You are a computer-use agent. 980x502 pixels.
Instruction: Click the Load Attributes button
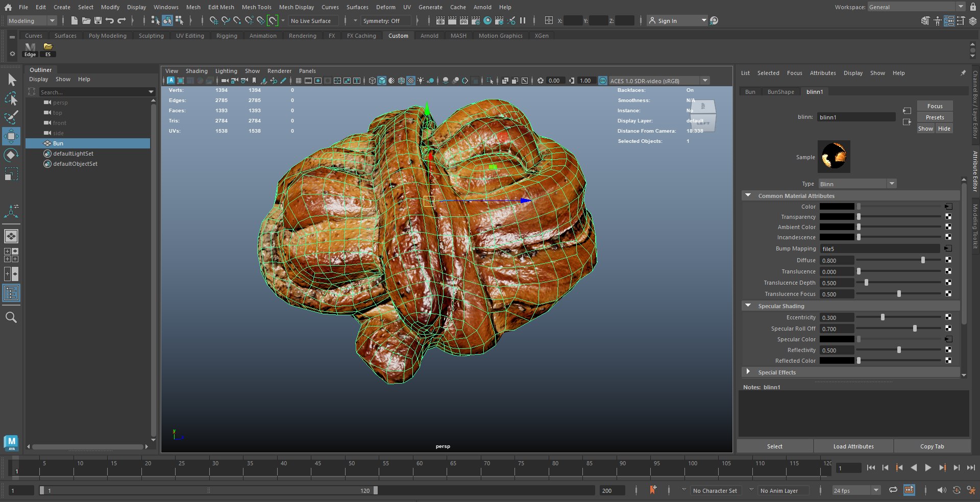coord(853,446)
